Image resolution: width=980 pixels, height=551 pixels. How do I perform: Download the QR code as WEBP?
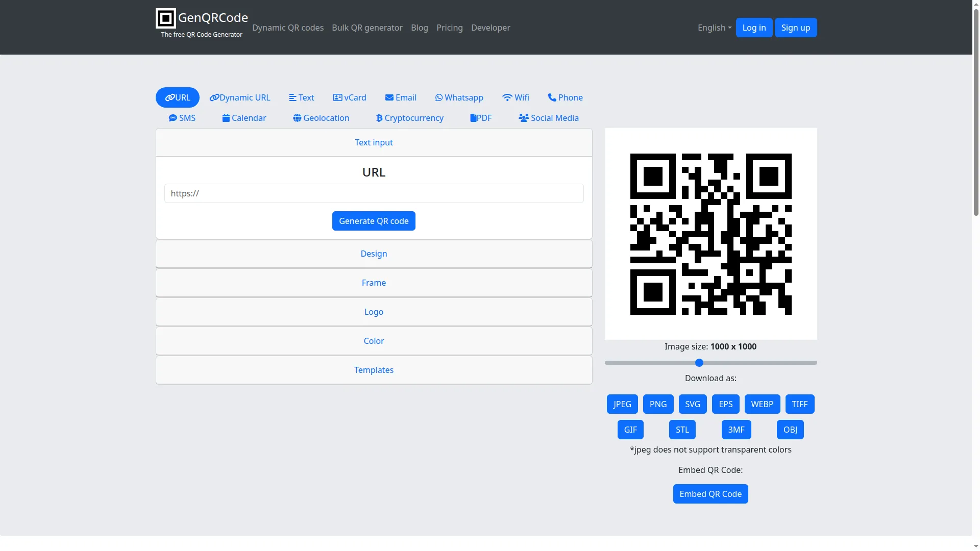click(762, 404)
